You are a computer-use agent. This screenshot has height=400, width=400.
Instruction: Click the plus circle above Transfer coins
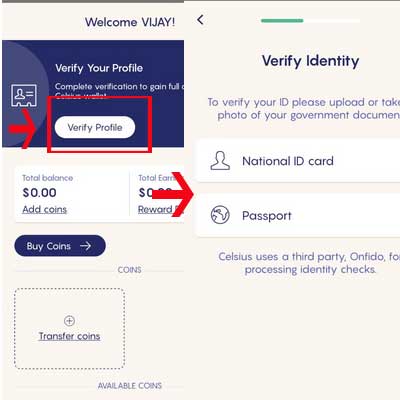pyautogui.click(x=69, y=321)
